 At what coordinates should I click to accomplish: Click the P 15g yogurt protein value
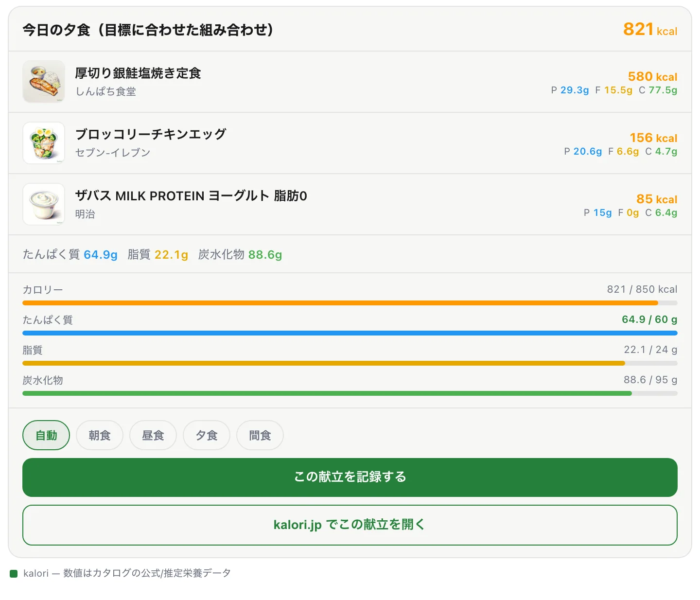coord(598,212)
